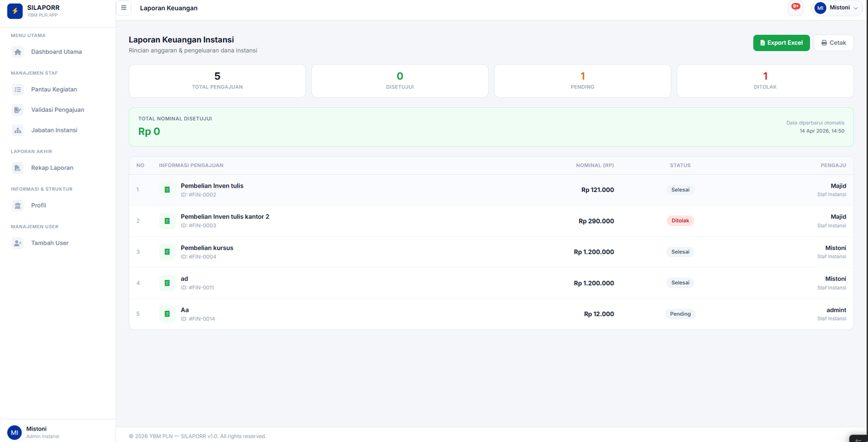Click Selesai badge in FIN-0002 row
The width and height of the screenshot is (868, 442).
[680, 190]
